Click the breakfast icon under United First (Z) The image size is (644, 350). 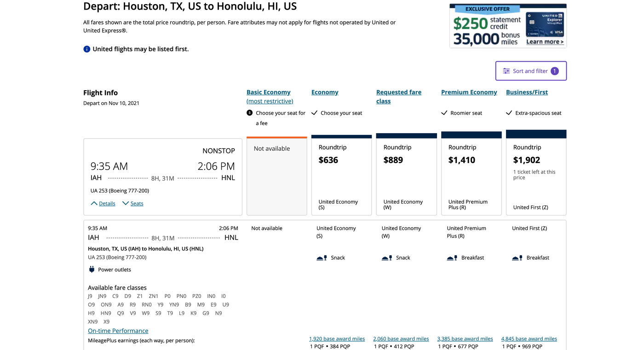point(517,257)
